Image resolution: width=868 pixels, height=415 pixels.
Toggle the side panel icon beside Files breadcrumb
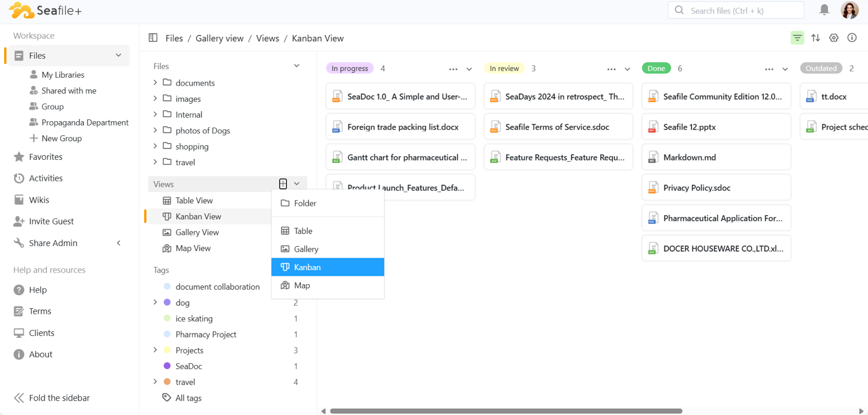coord(153,38)
